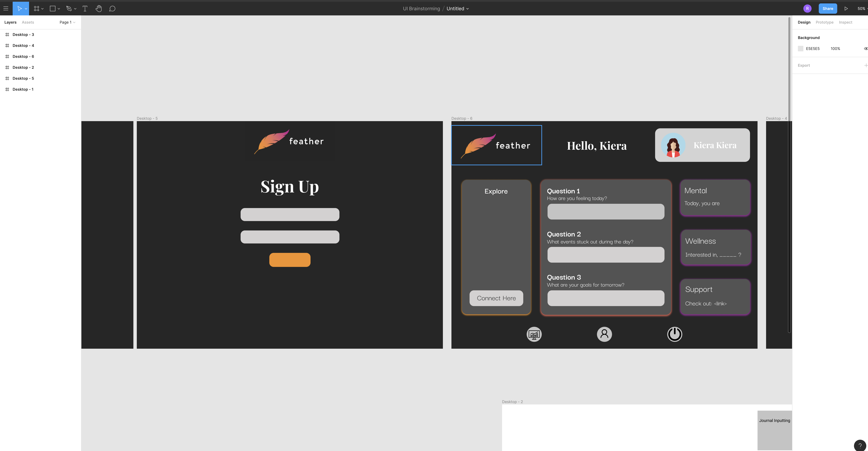Viewport: 868px width, 451px height.
Task: Click the Connect Here button
Action: coord(496,298)
